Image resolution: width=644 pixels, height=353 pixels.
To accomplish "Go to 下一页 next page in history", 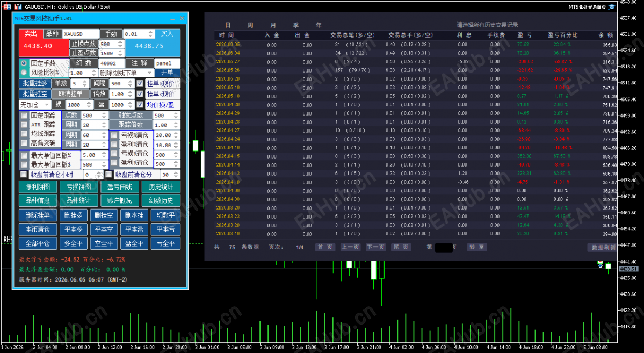I will point(375,247).
